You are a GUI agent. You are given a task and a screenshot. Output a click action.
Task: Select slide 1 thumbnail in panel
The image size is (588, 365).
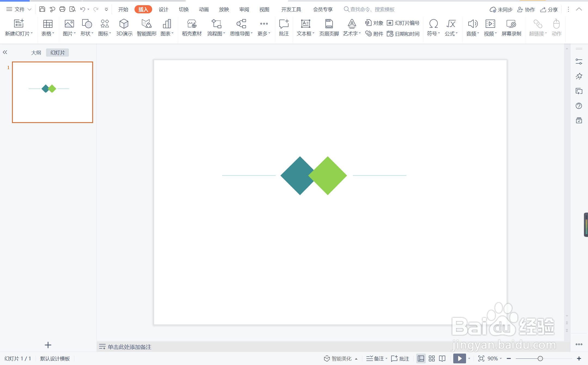pyautogui.click(x=53, y=92)
